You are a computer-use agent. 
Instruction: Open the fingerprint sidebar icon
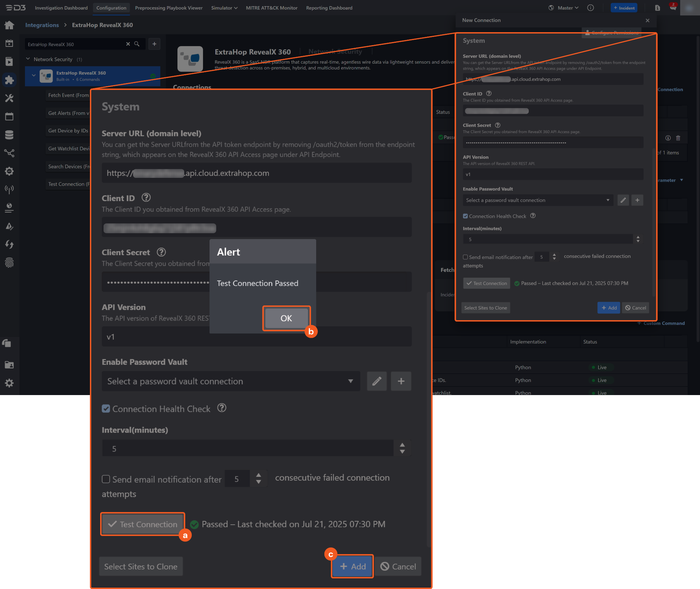(x=9, y=263)
